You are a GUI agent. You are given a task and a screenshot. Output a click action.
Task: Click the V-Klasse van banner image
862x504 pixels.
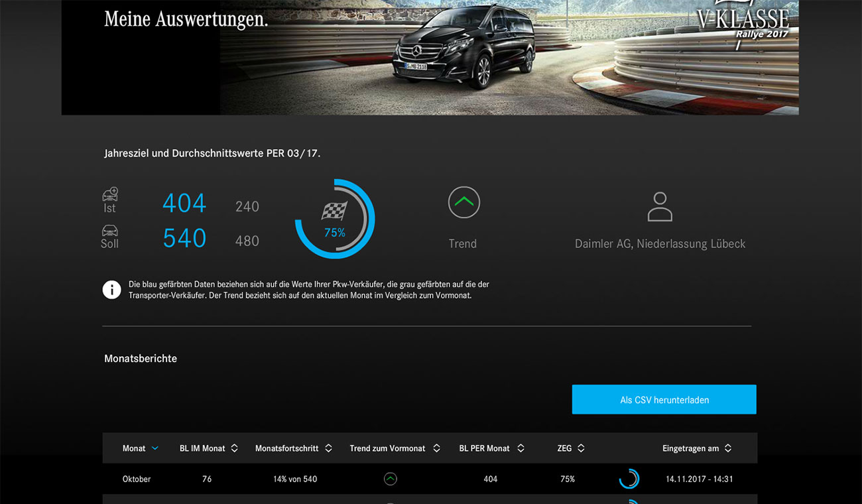(430, 57)
